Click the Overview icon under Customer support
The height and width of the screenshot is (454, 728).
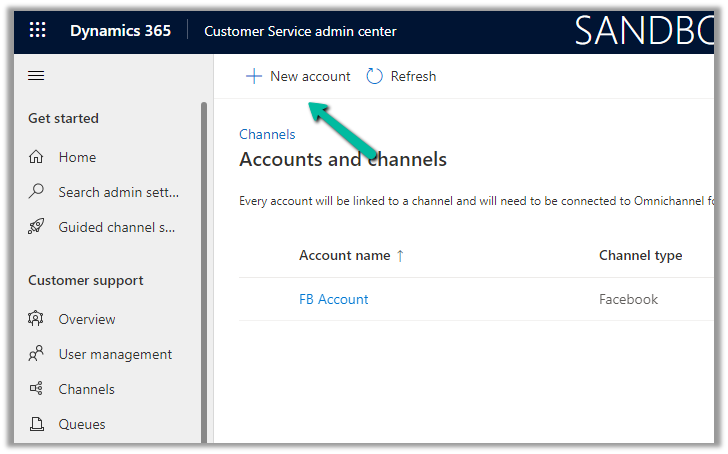[37, 319]
